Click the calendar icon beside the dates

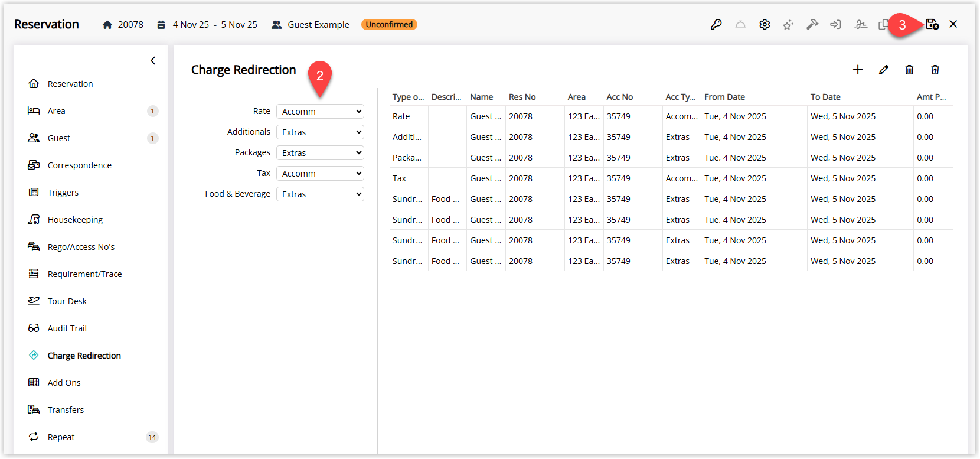pos(161,25)
